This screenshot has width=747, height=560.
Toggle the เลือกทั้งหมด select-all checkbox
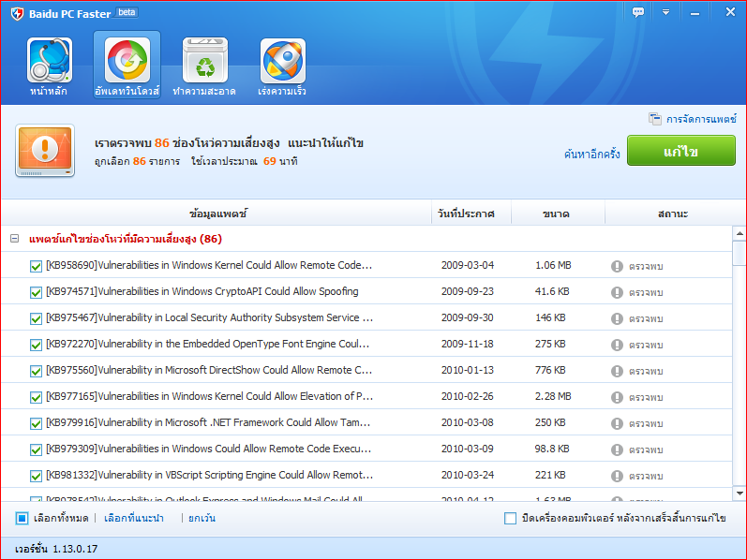[x=22, y=518]
